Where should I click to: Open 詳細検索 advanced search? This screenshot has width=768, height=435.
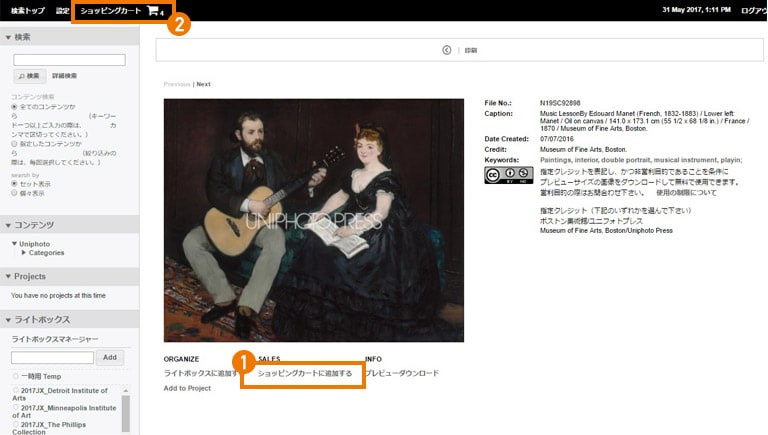[65, 76]
